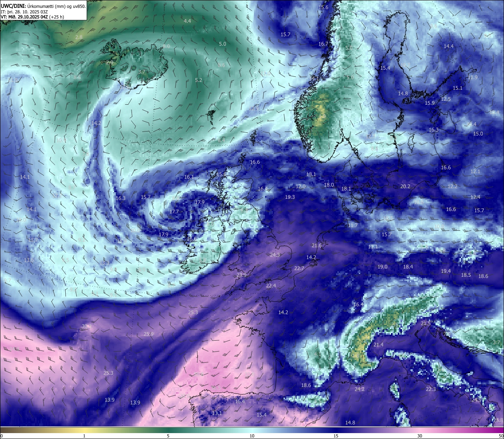
Task: Click the "0" tick label on the color scale
Action: coord(2,436)
